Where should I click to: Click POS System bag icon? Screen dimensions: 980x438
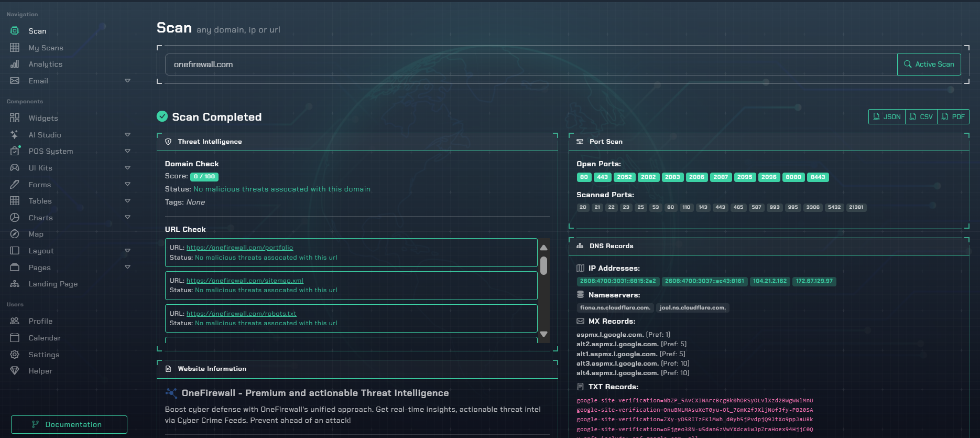15,151
